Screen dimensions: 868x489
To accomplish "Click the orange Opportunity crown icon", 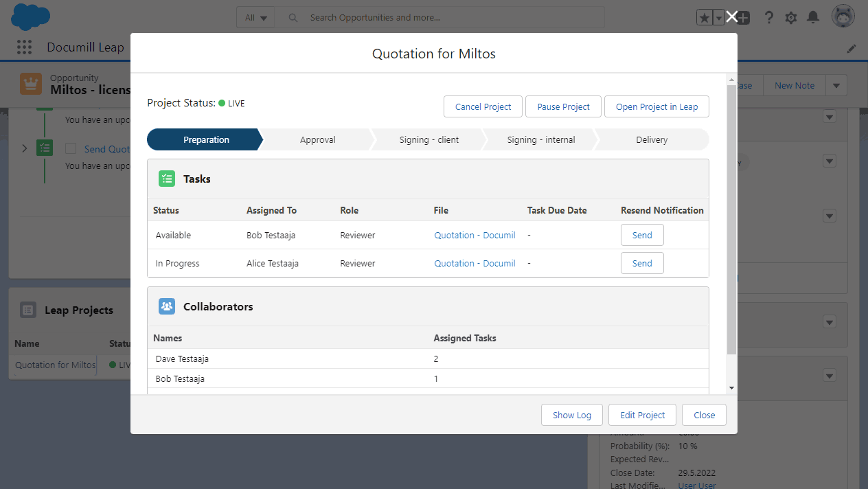I will tap(31, 82).
